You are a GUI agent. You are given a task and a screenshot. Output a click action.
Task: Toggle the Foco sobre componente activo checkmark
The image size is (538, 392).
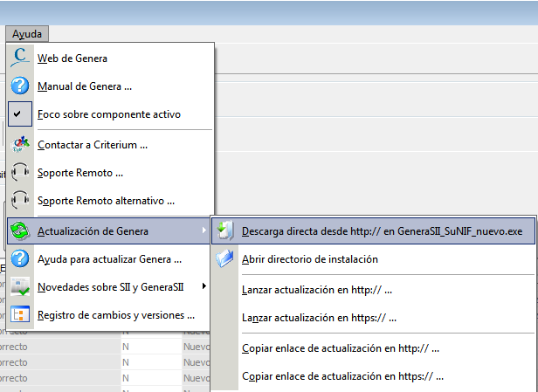point(20,113)
